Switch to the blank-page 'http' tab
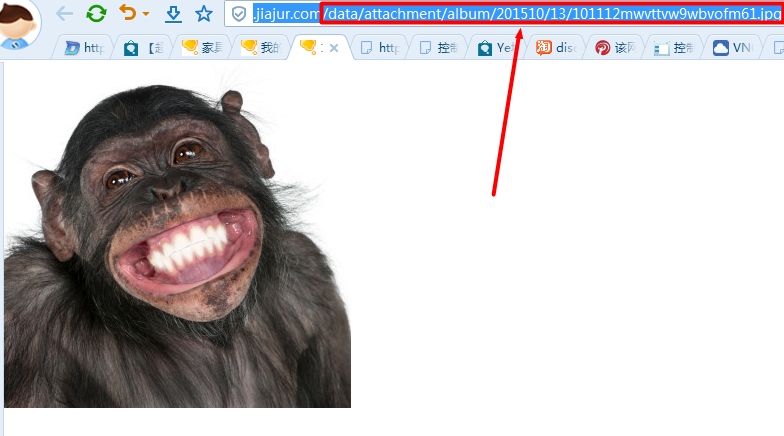Screen dimensions: 784x436 (380, 48)
